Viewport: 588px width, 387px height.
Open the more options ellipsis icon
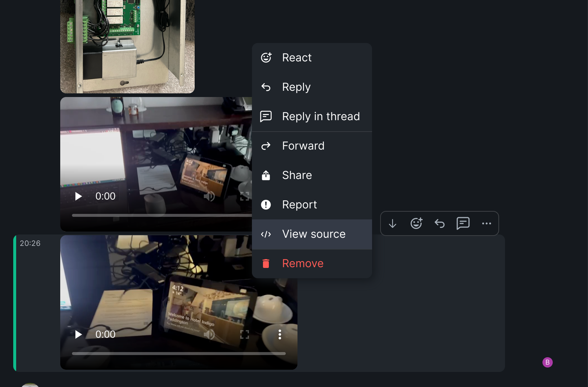click(x=487, y=223)
